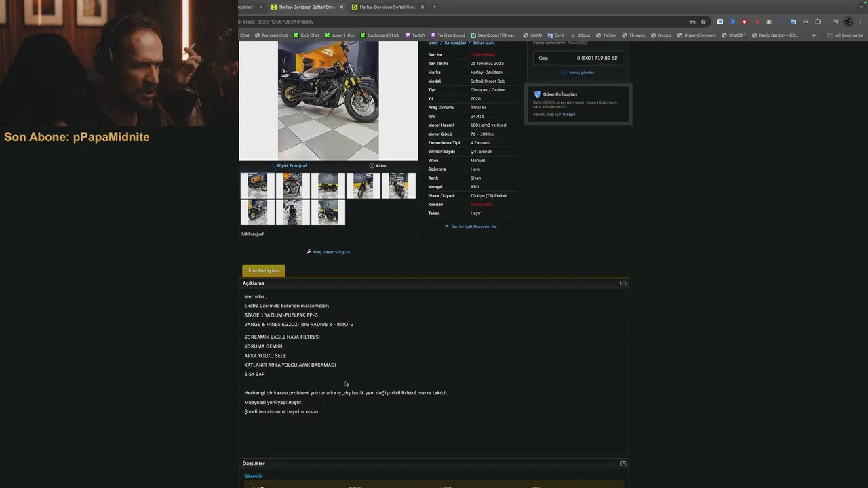Open the Threads bookmark
868x488 pixels.
pyautogui.click(x=633, y=35)
